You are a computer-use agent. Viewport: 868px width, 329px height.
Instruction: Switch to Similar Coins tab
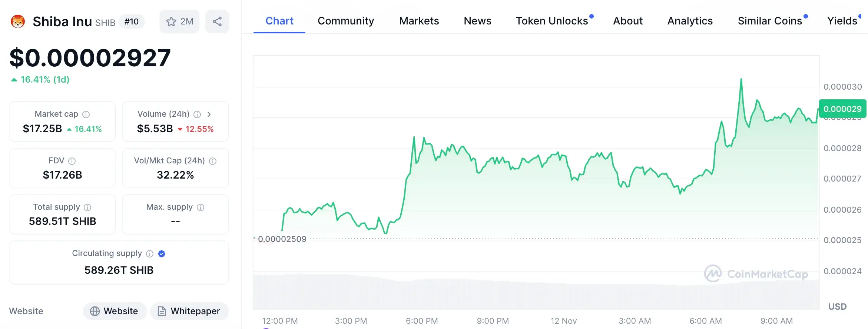pos(770,21)
